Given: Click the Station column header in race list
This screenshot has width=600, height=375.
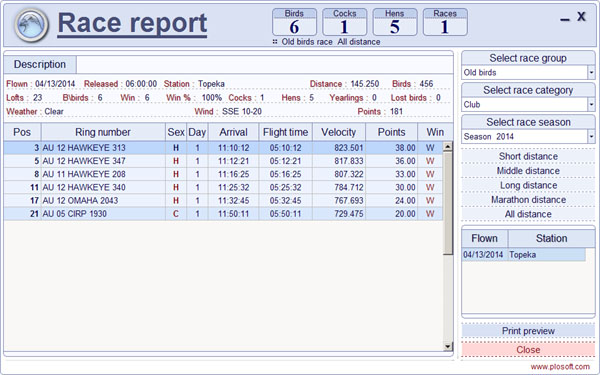Looking at the screenshot, I should pyautogui.click(x=551, y=238).
